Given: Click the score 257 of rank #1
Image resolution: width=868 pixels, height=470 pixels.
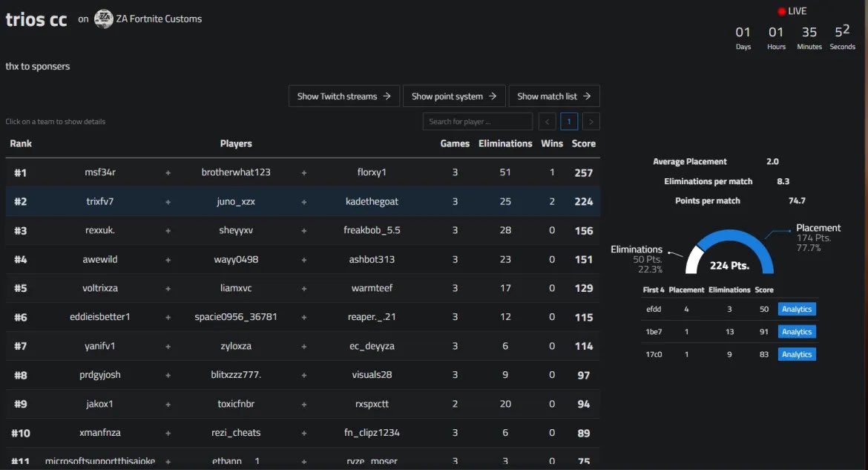Looking at the screenshot, I should (583, 173).
